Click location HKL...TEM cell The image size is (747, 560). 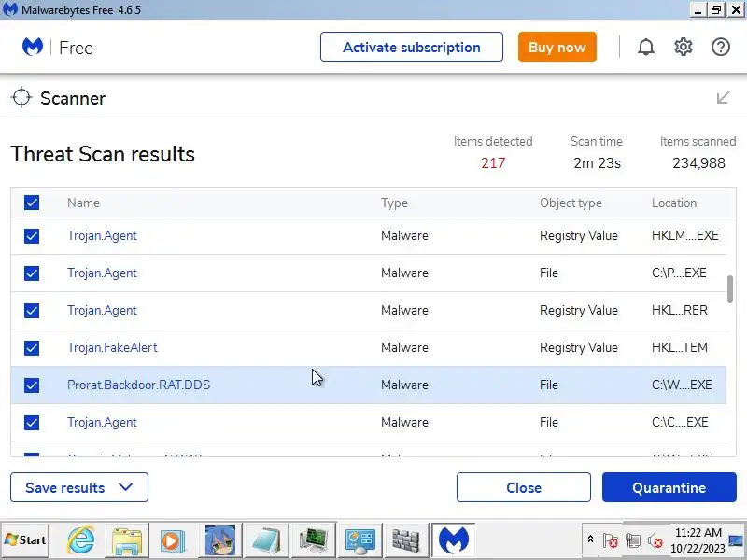[x=680, y=347]
